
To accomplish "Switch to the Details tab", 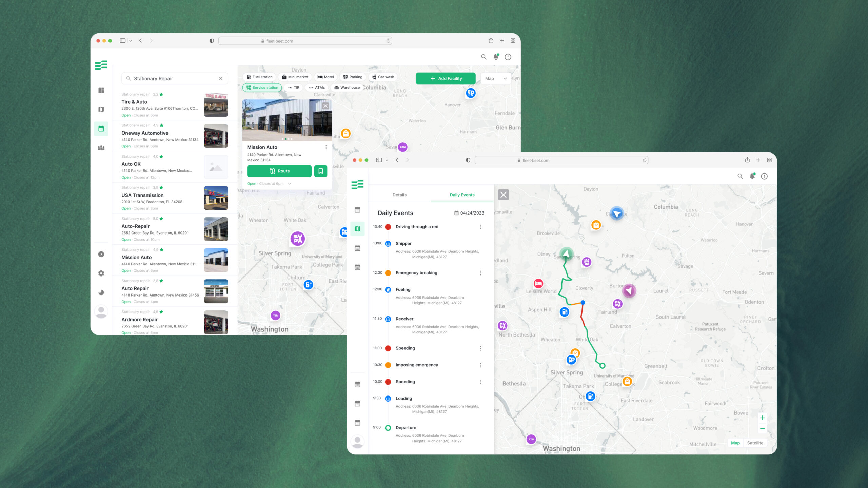I will (x=399, y=195).
